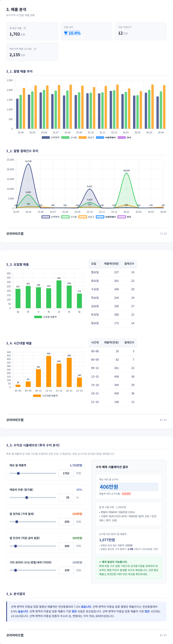
Task: Click the help icon beside 월 평균 매출
Action: pyautogui.click(x=25, y=28)
